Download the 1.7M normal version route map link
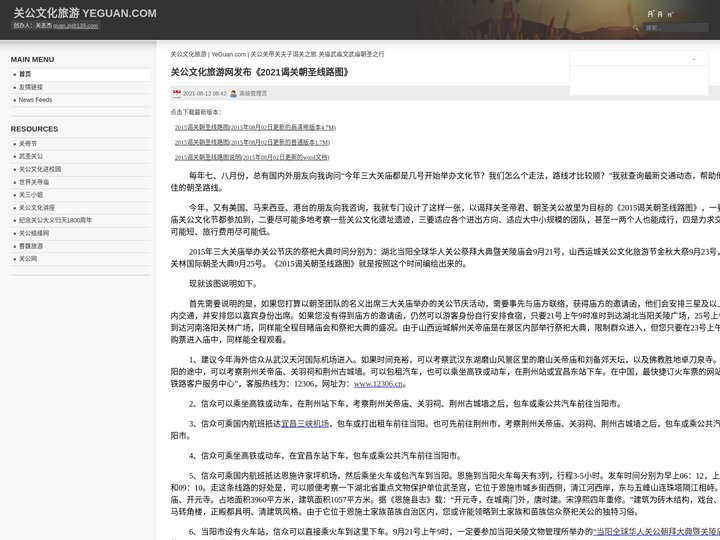 click(252, 142)
